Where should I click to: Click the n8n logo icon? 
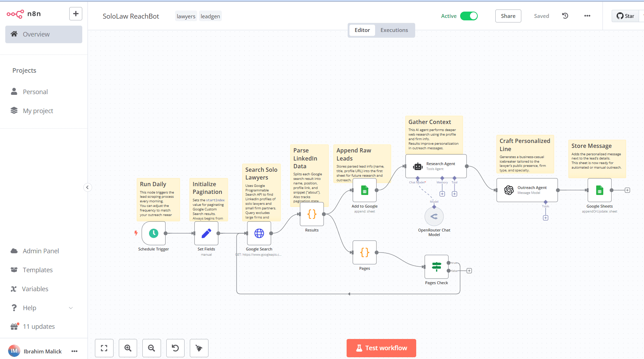point(15,14)
